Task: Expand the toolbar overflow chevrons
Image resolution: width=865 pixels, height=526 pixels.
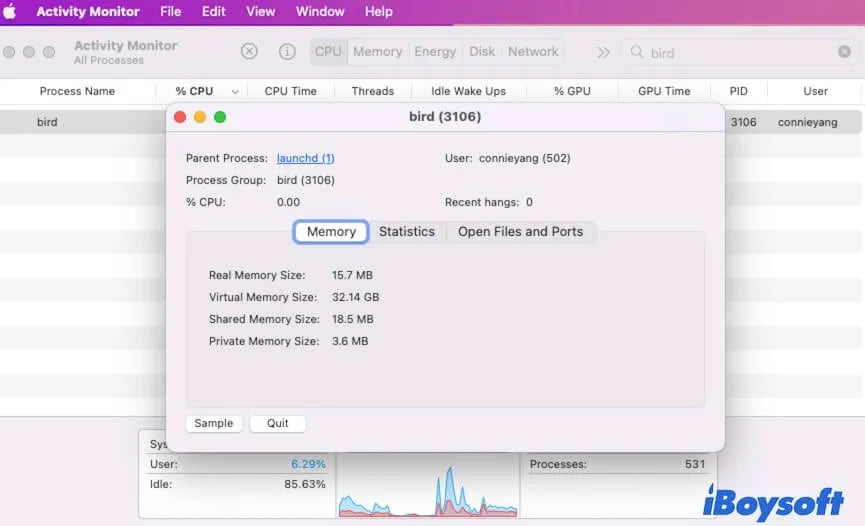Action: click(603, 52)
